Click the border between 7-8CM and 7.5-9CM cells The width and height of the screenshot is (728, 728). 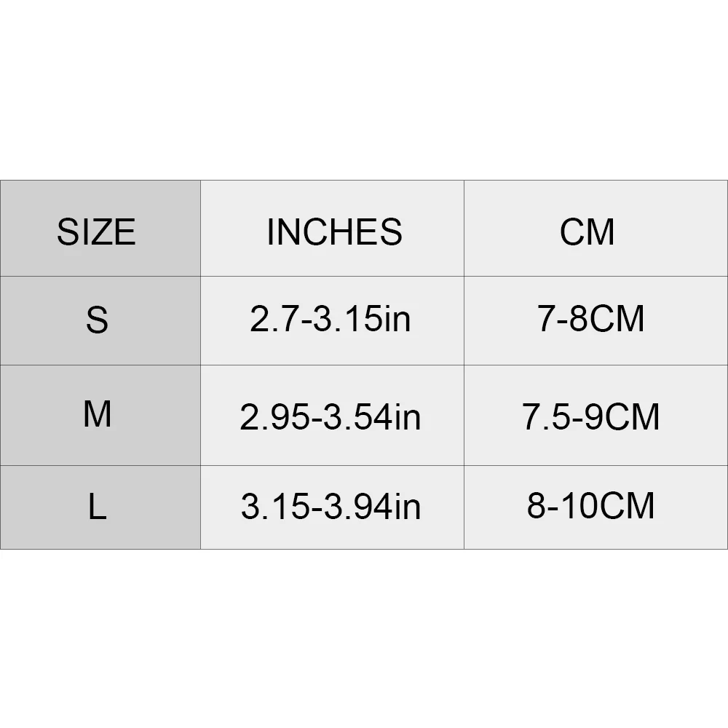point(596,365)
